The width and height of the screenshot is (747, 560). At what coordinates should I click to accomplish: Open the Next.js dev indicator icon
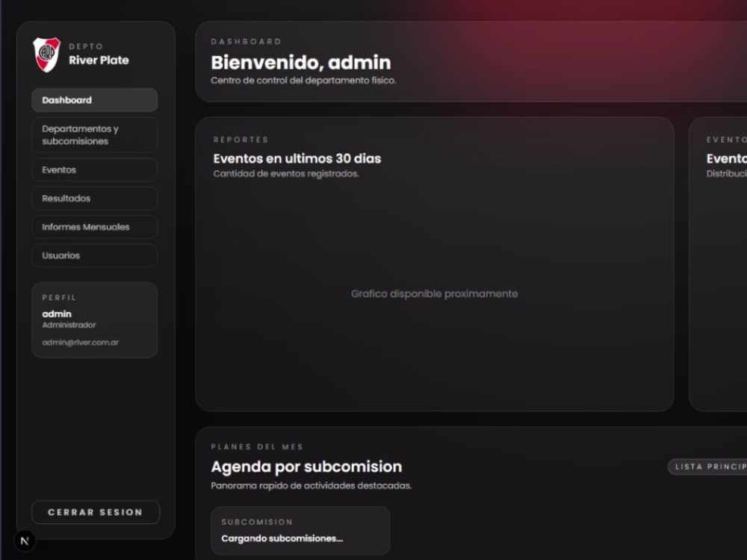pyautogui.click(x=25, y=541)
